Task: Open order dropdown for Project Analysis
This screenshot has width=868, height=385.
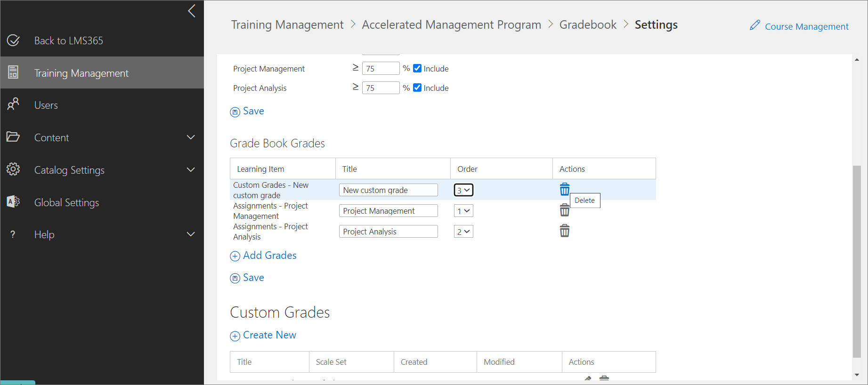Action: (x=463, y=232)
